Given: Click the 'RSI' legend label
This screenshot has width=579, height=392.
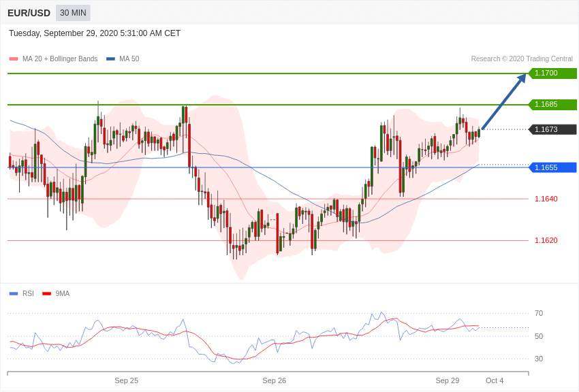Looking at the screenshot, I should [x=28, y=293].
